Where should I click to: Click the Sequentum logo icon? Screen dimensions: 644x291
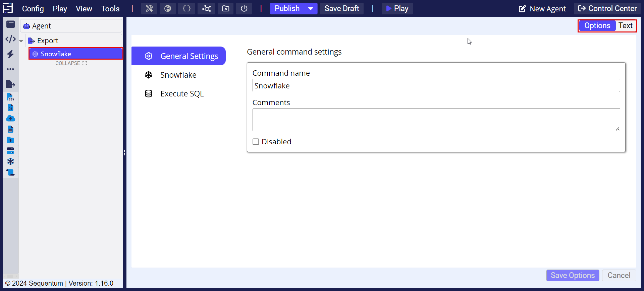pyautogui.click(x=8, y=8)
